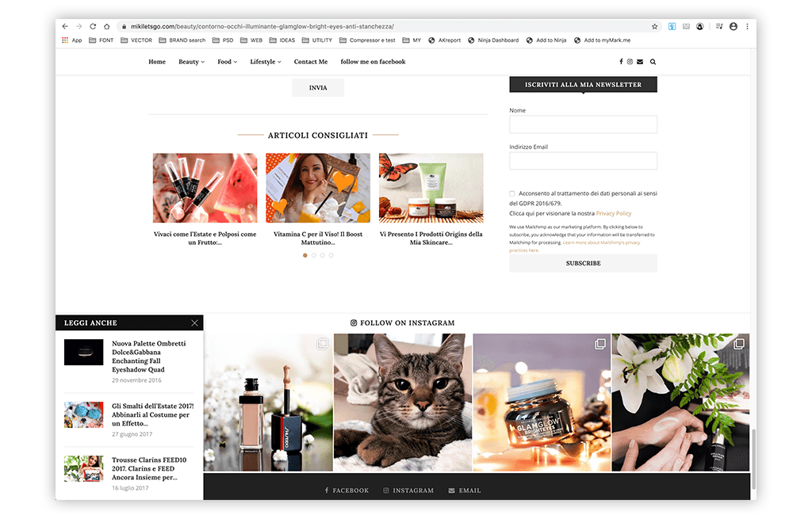
Task: Click the Dolce&Gabbana palette thumbnail
Action: pos(83,353)
